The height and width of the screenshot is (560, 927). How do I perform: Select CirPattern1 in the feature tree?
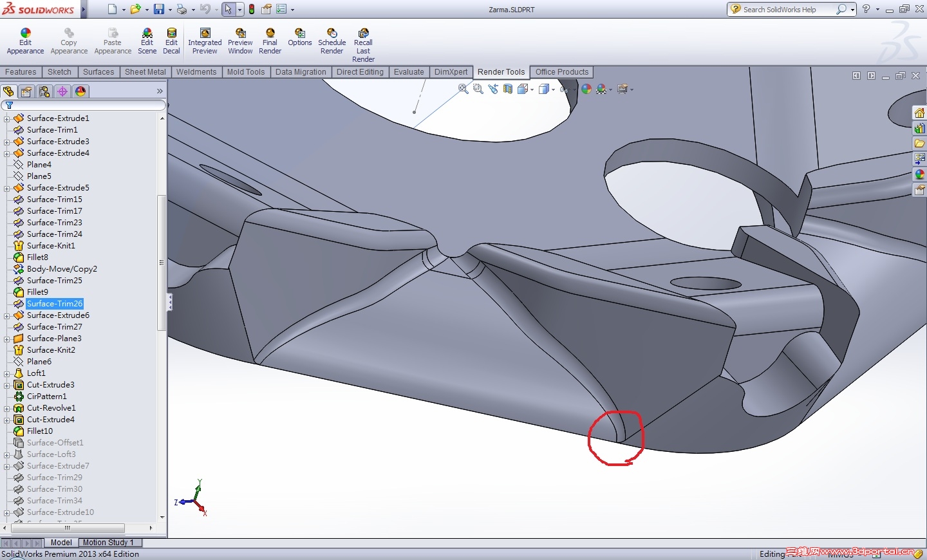(46, 397)
